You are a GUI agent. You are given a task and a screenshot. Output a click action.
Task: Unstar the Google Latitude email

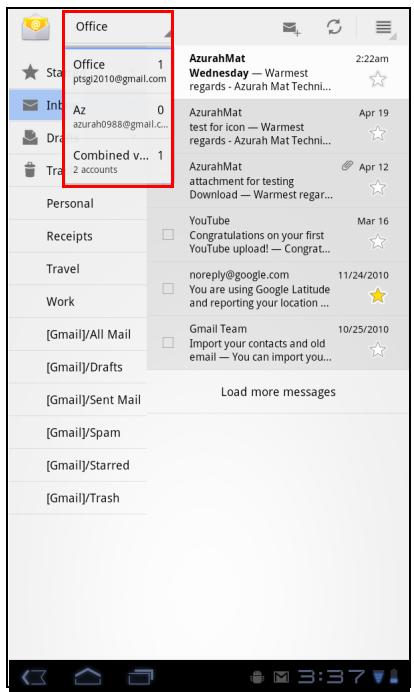378,296
